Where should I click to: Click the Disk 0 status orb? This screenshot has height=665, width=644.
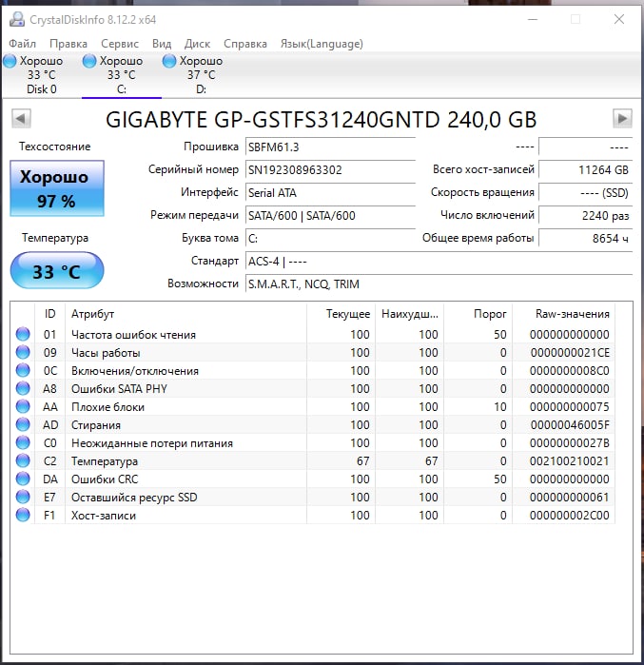pos(10,61)
